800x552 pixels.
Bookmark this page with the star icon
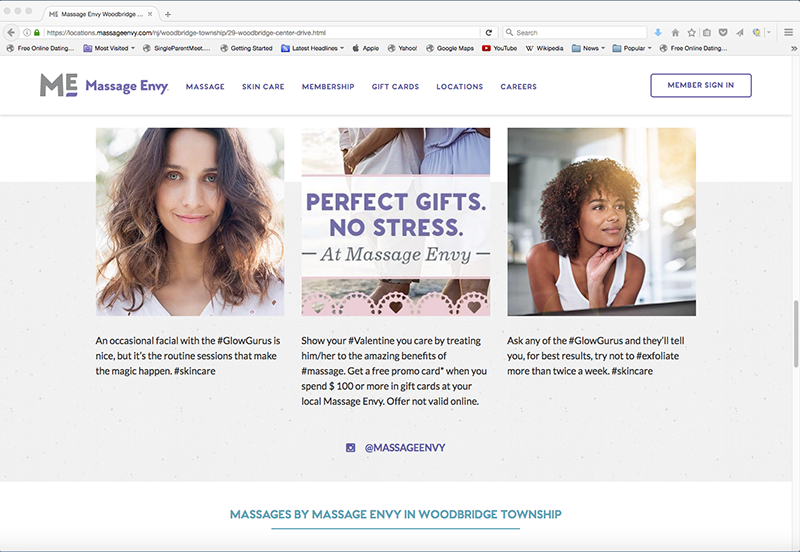(x=691, y=33)
